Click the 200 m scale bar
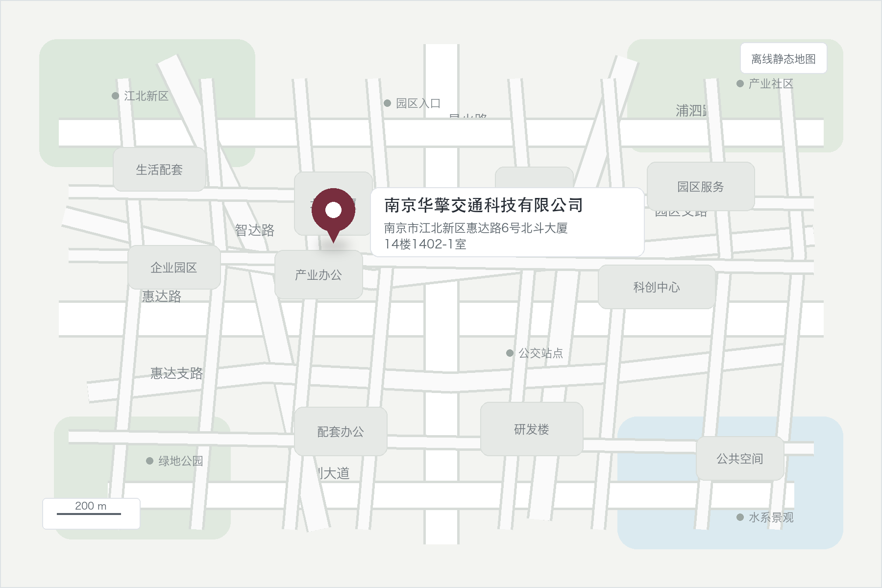 pos(91,514)
